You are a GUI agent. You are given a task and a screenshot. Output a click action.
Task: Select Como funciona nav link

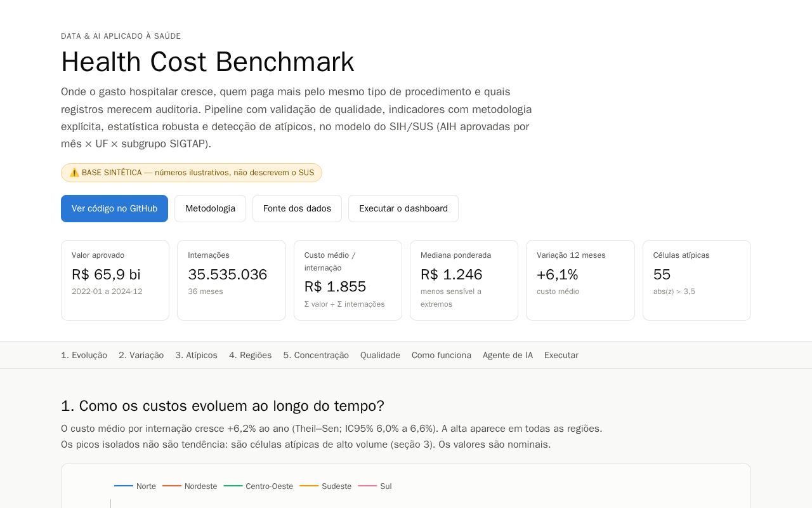tap(442, 355)
